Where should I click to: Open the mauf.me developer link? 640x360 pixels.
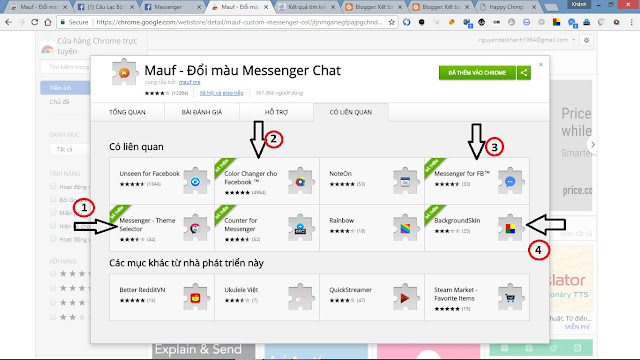pyautogui.click(x=189, y=82)
